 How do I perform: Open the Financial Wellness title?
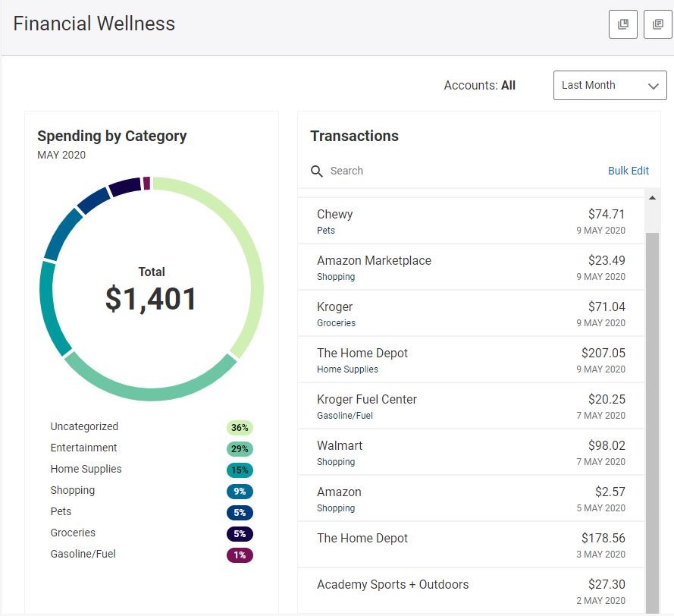pyautogui.click(x=93, y=24)
